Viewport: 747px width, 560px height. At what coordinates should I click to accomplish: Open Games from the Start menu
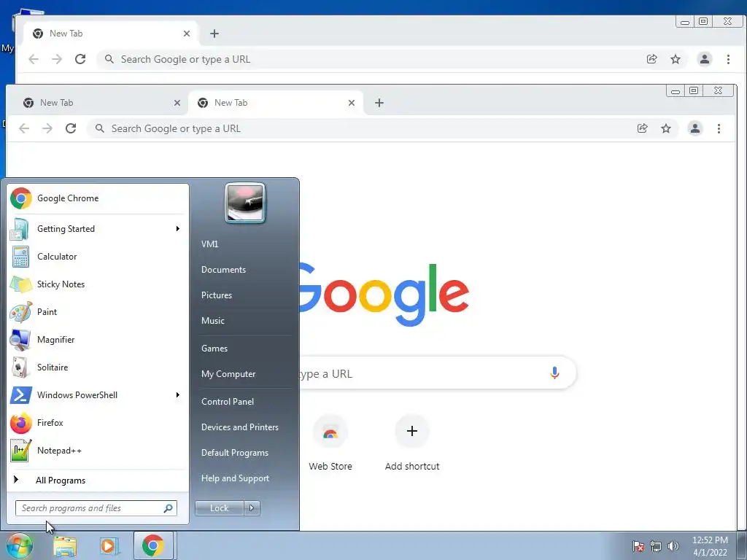pos(214,348)
